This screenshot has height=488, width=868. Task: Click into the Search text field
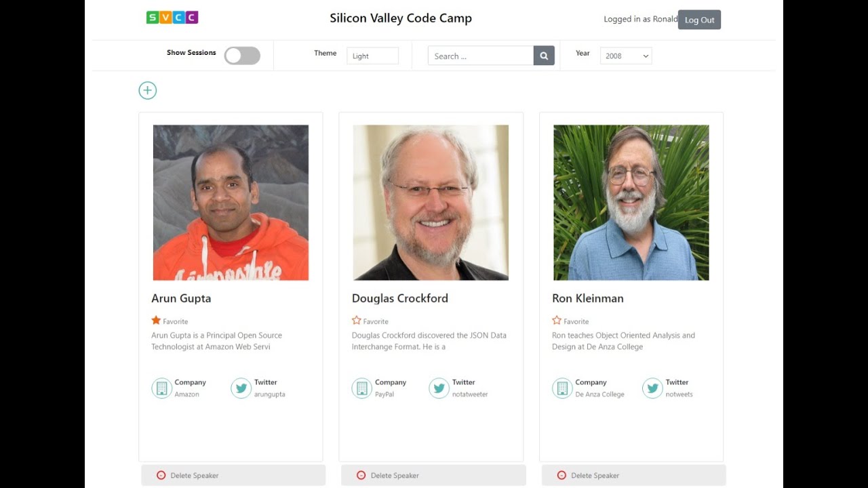pos(480,56)
